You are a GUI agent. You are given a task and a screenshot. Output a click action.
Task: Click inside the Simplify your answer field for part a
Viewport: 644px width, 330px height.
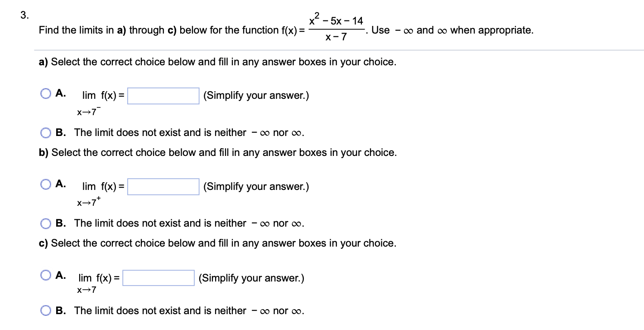[163, 96]
